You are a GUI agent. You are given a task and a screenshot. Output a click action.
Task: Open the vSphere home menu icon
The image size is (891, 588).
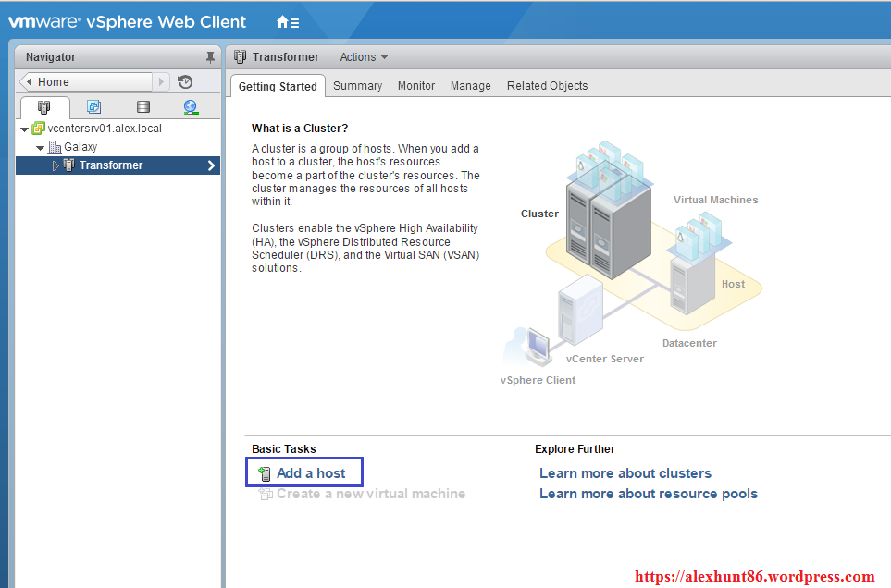click(x=288, y=22)
